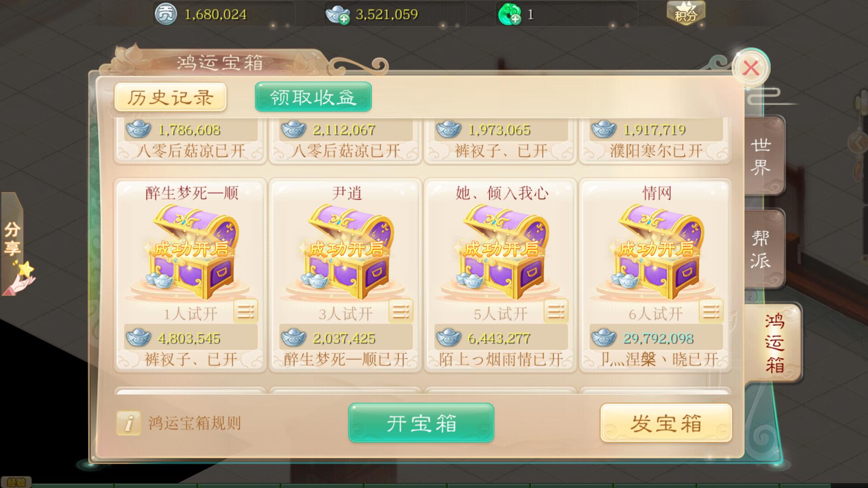Open the list icon on 尹逍 chest
This screenshot has height=488, width=868.
pos(401,311)
